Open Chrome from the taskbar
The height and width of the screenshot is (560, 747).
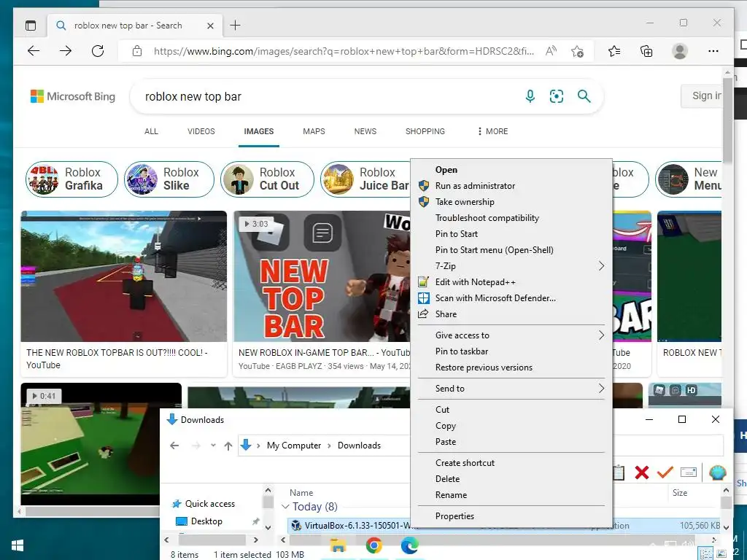(374, 545)
